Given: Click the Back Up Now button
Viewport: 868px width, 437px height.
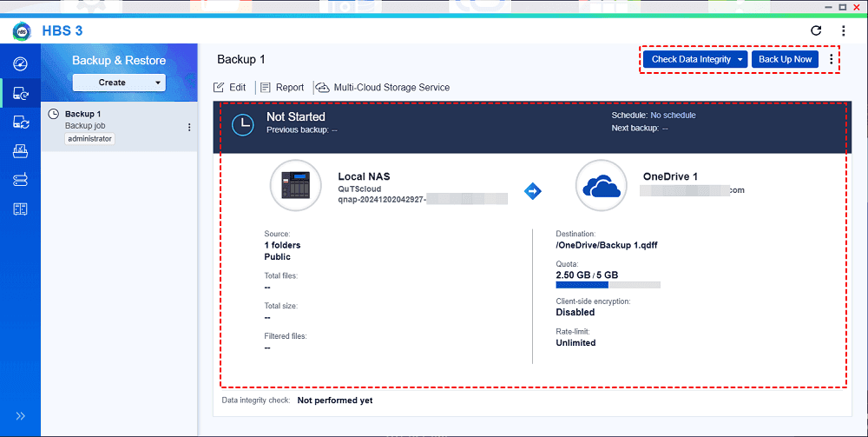Looking at the screenshot, I should point(785,60).
